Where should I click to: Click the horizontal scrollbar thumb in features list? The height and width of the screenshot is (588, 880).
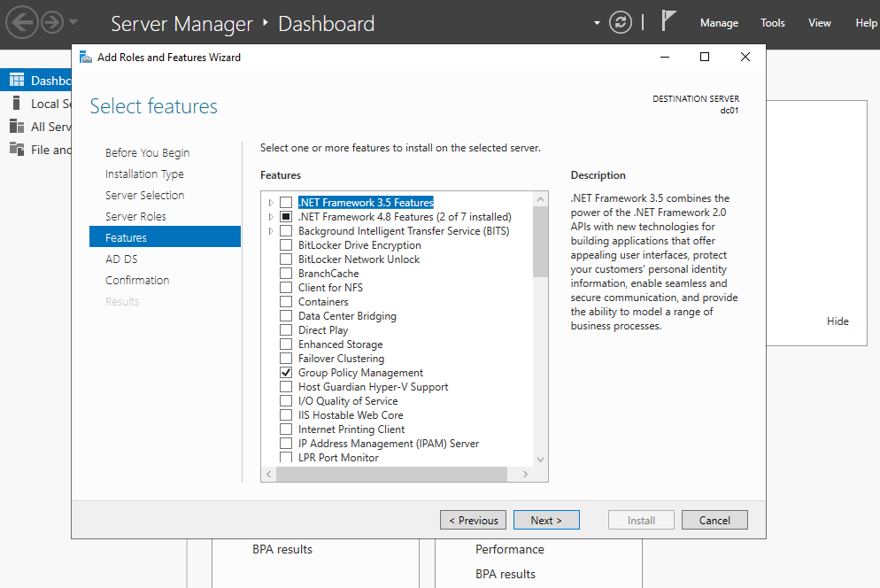tap(391, 474)
